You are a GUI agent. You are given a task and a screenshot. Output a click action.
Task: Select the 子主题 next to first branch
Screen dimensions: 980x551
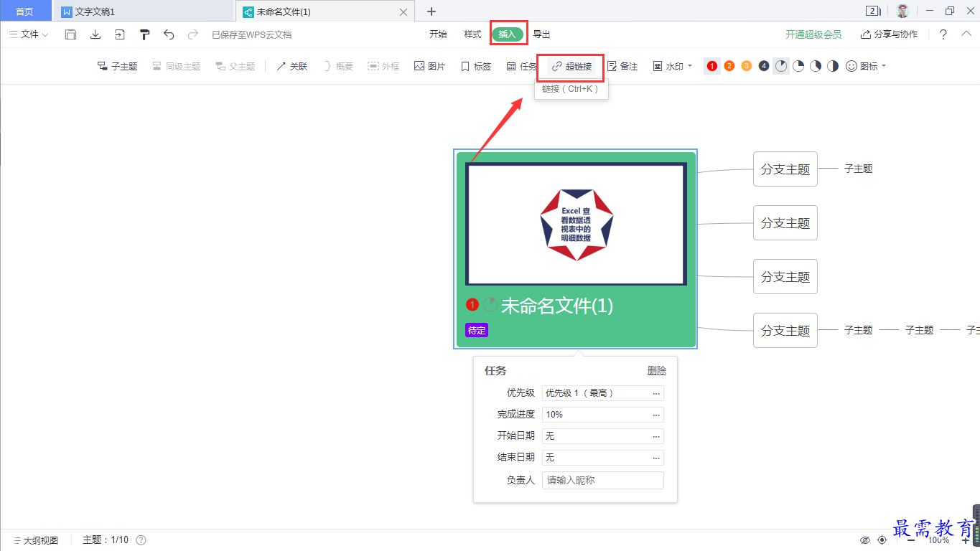click(x=858, y=169)
